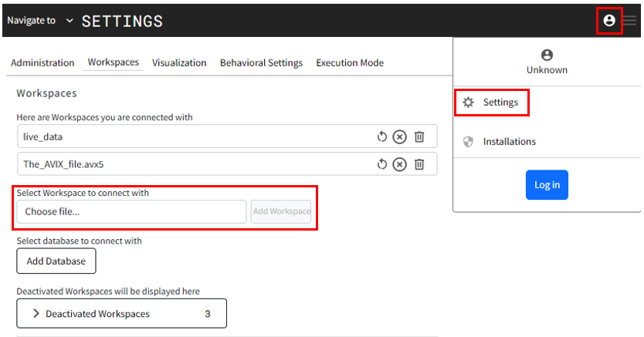Expand the Deactivated Workspaces section

coord(121,314)
